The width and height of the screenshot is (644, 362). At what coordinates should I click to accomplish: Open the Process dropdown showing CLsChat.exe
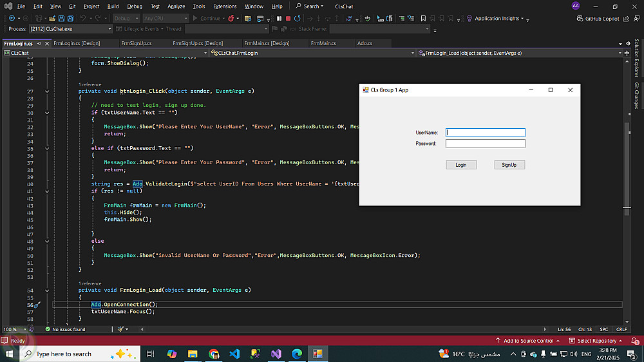[109, 29]
